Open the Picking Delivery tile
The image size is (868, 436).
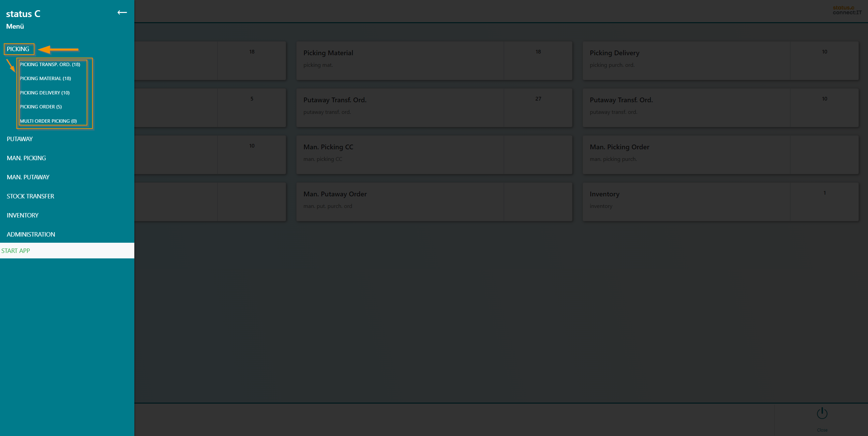[720, 61]
